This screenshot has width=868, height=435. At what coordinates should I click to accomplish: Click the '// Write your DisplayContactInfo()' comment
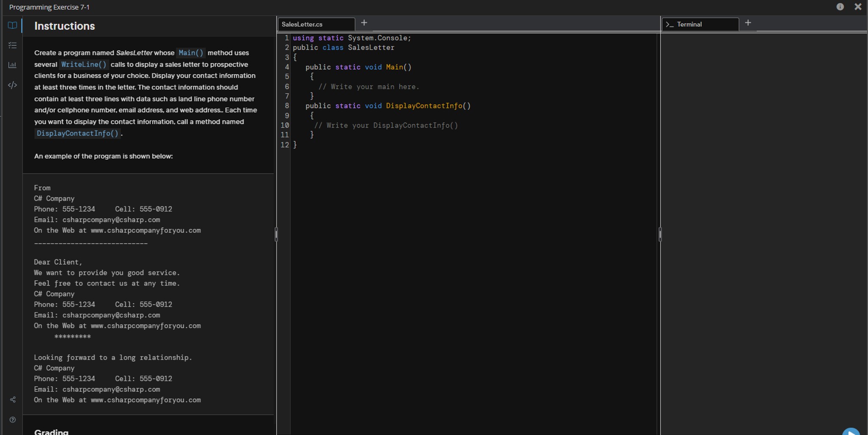point(386,125)
